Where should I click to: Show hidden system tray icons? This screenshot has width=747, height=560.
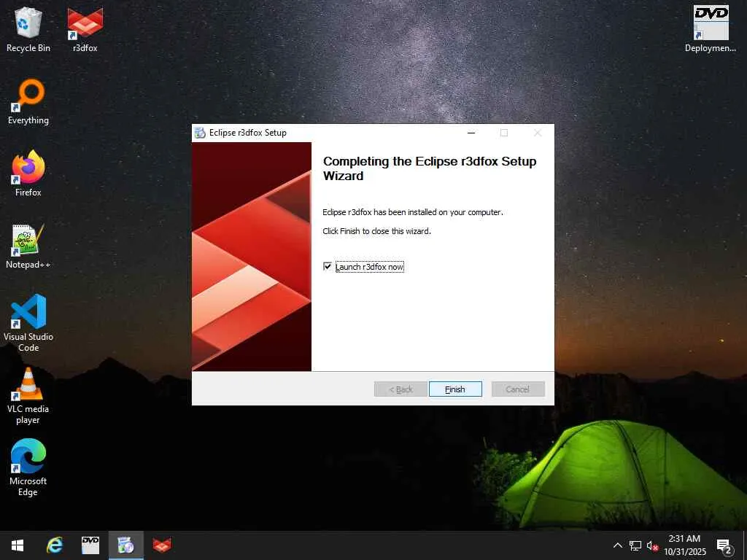617,545
